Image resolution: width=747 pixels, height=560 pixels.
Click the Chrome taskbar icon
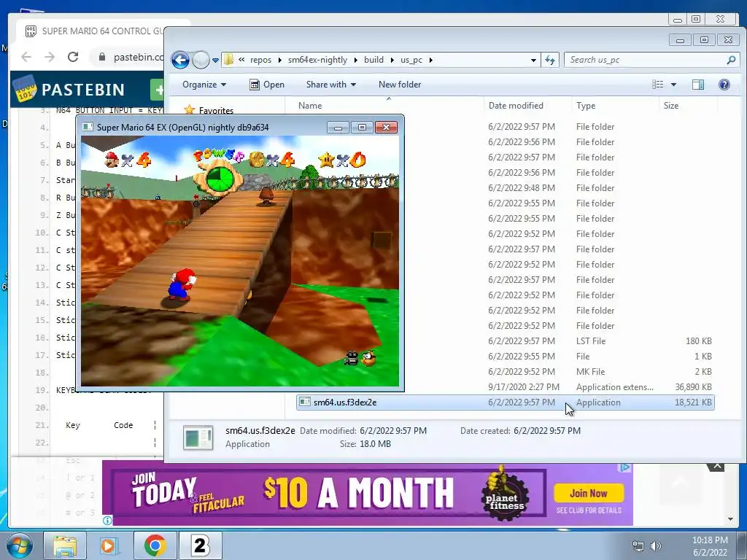(x=155, y=545)
